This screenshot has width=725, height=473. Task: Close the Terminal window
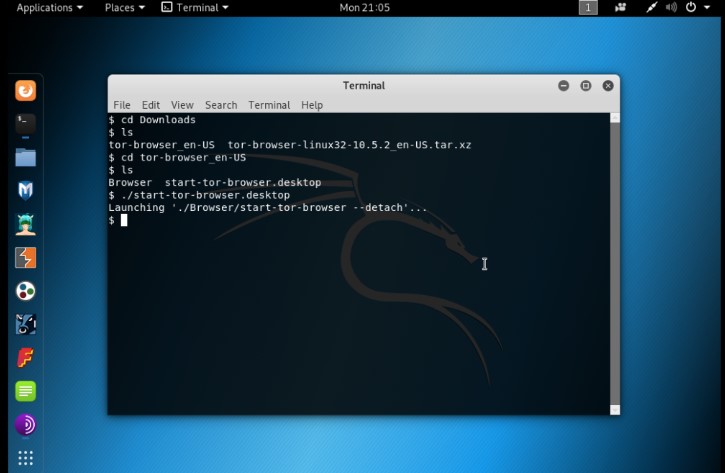click(x=608, y=86)
